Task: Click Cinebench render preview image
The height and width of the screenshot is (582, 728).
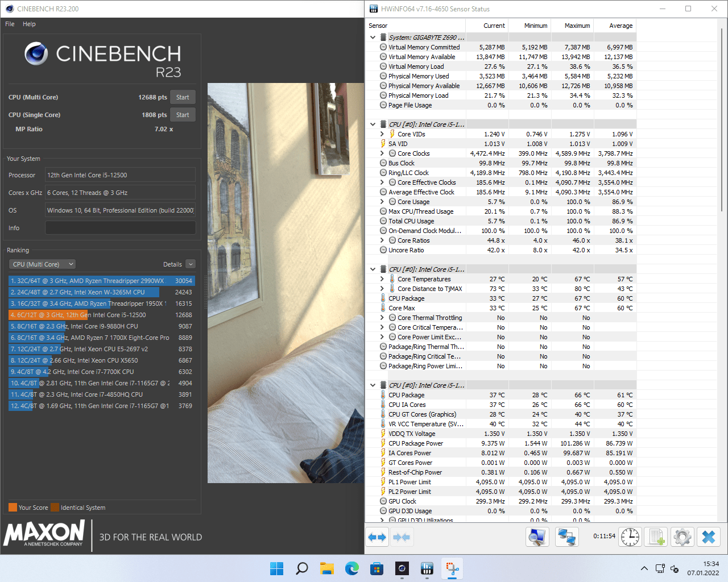Action: click(x=286, y=283)
